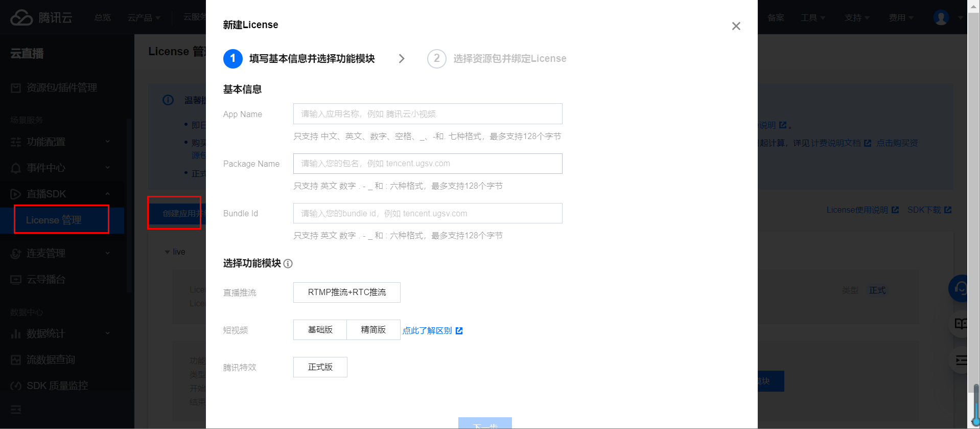Select 基础版 short video option
980x429 pixels.
(320, 330)
